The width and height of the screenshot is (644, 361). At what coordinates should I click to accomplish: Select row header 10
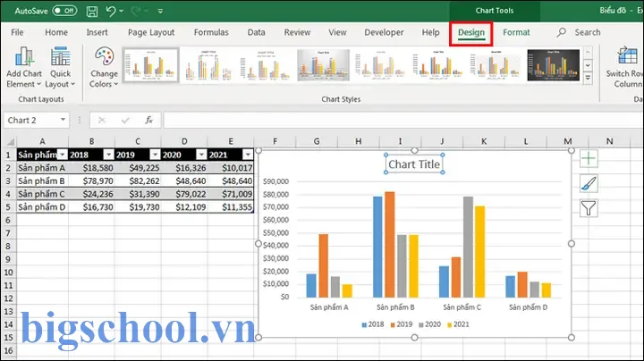[x=8, y=273]
